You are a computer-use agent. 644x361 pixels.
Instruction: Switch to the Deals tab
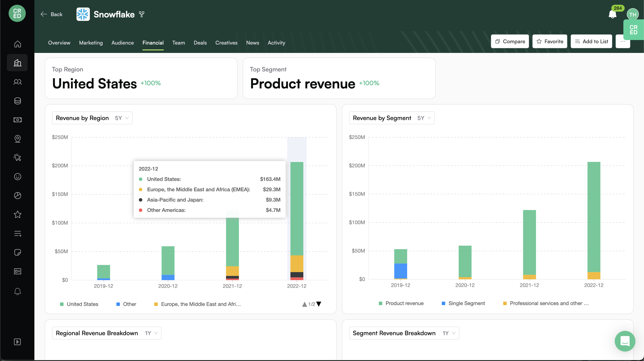(200, 43)
